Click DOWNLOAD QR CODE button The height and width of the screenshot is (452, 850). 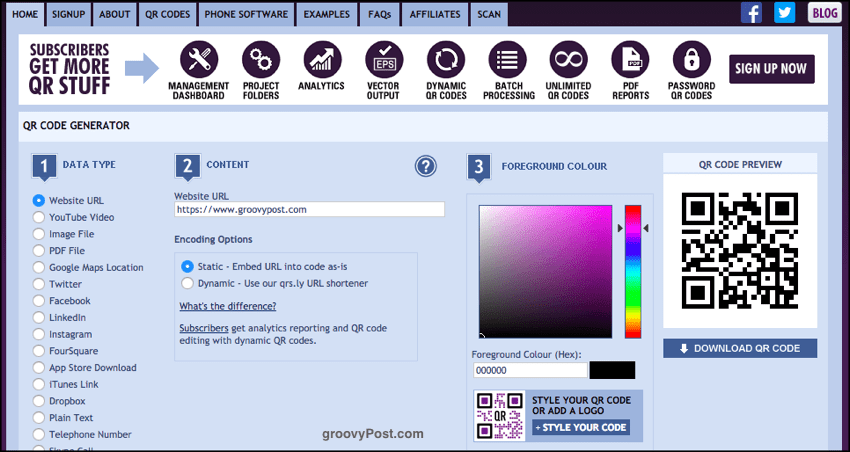point(740,349)
